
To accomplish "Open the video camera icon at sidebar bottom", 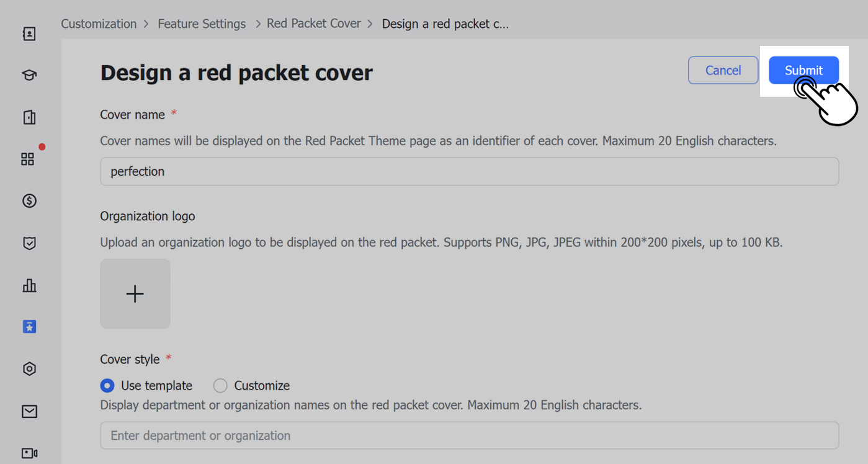I will click(x=29, y=452).
